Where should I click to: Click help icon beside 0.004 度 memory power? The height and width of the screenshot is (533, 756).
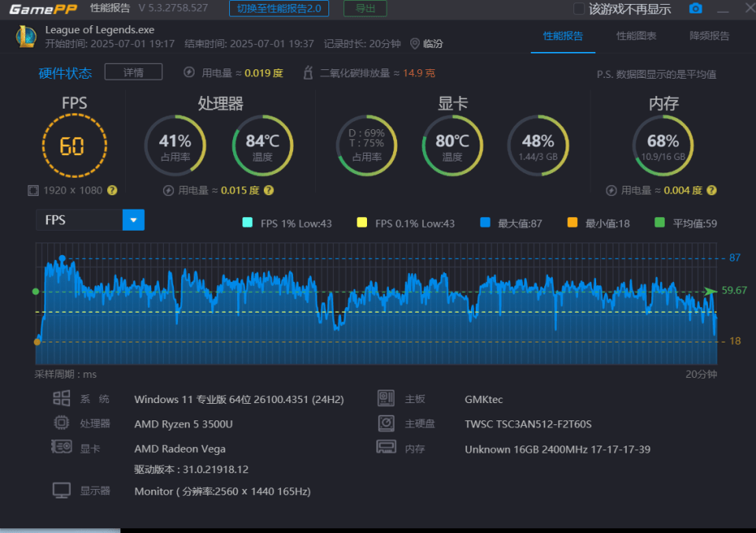pos(711,191)
